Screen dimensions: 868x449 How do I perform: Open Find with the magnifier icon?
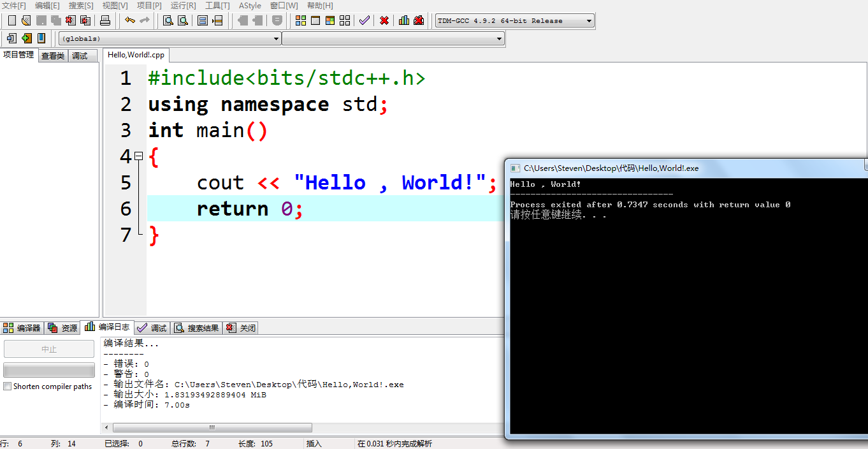pyautogui.click(x=168, y=20)
